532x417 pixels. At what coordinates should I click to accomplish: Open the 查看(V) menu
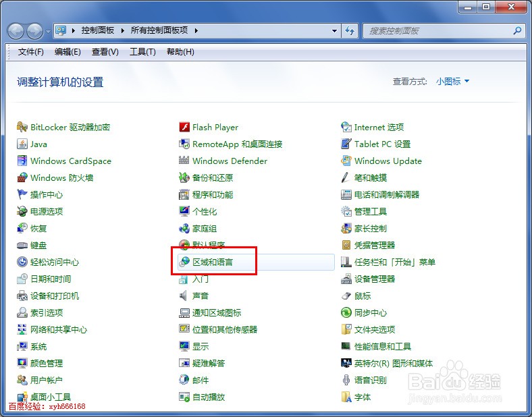click(x=105, y=52)
